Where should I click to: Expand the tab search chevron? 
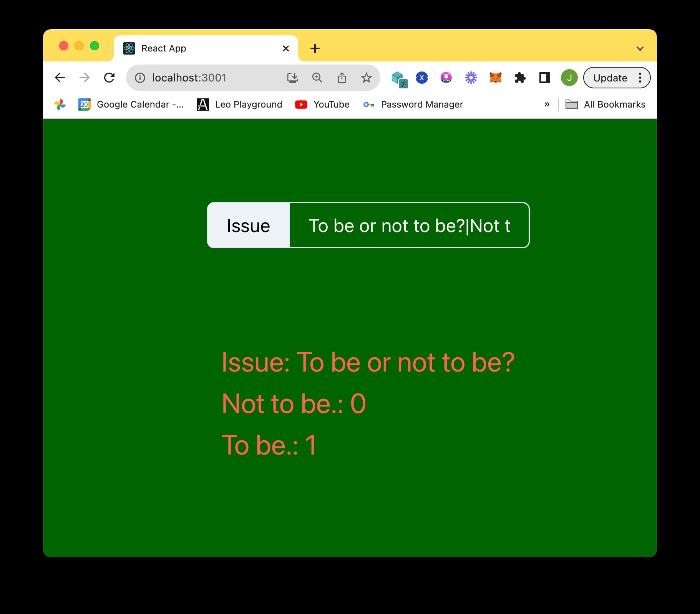tap(640, 48)
